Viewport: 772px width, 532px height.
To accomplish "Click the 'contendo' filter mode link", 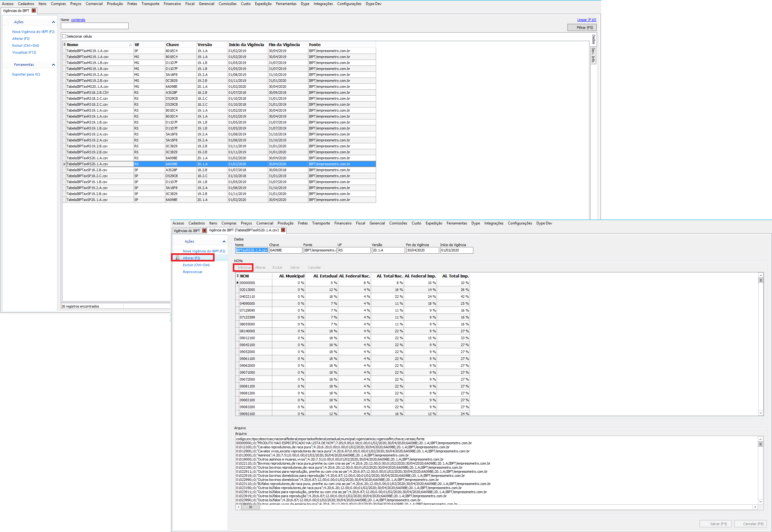I will pyautogui.click(x=78, y=20).
